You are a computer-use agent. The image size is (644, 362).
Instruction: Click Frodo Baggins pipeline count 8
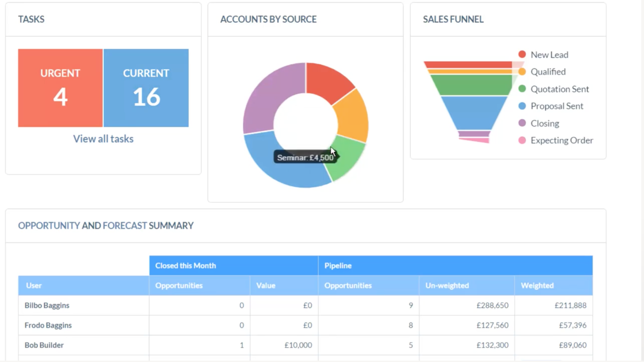point(410,325)
